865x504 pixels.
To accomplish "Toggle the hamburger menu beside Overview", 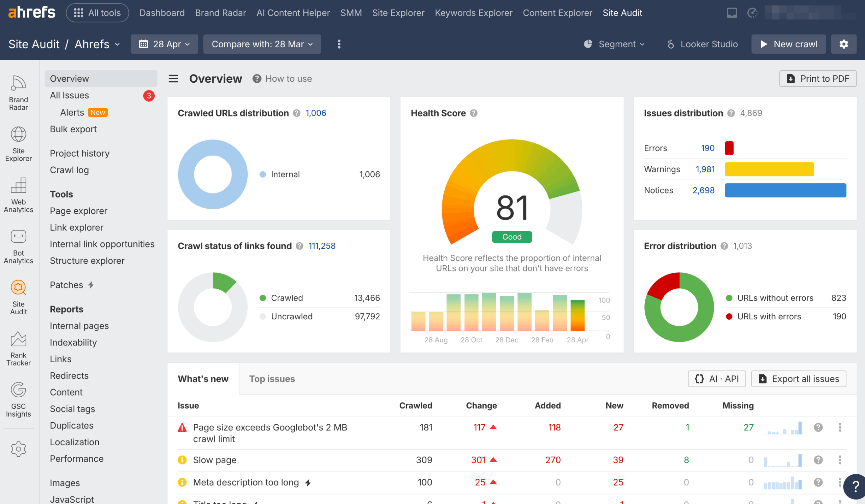I will 173,79.
